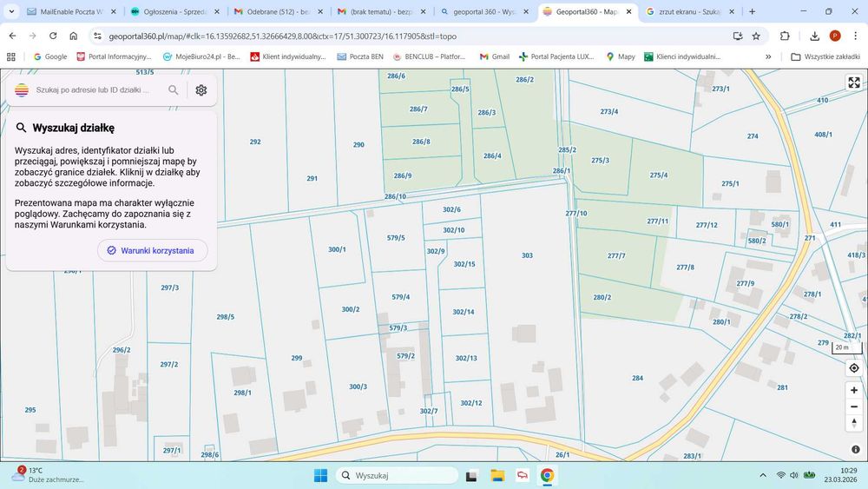The width and height of the screenshot is (868, 489).
Task: Open the Poczta BEN bookmark
Action: coord(360,56)
